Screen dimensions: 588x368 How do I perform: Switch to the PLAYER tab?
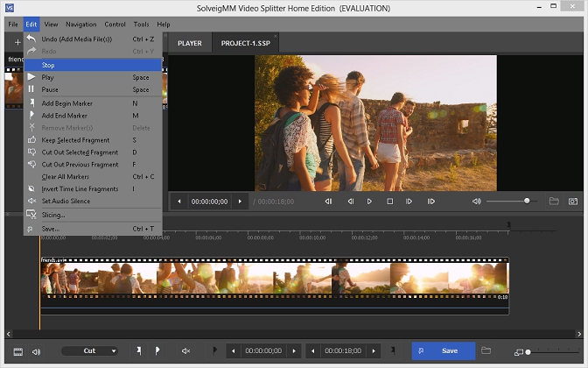(190, 43)
